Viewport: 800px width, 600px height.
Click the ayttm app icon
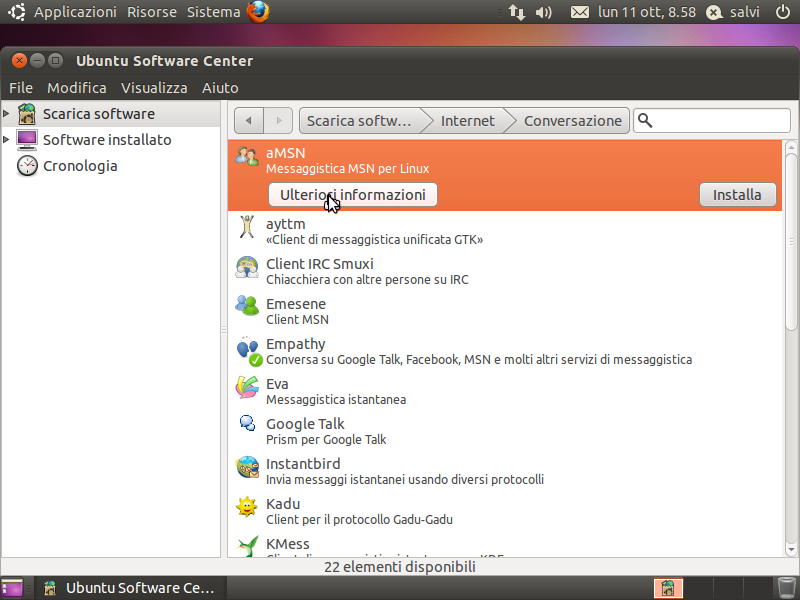247,227
